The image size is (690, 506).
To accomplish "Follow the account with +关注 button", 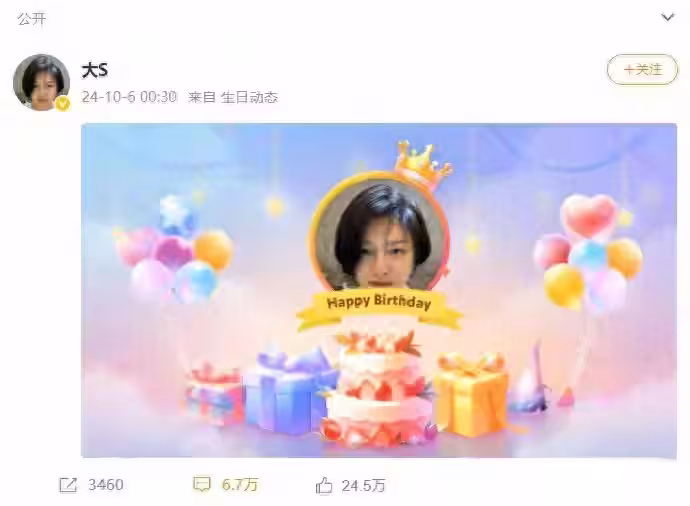I will [x=642, y=70].
